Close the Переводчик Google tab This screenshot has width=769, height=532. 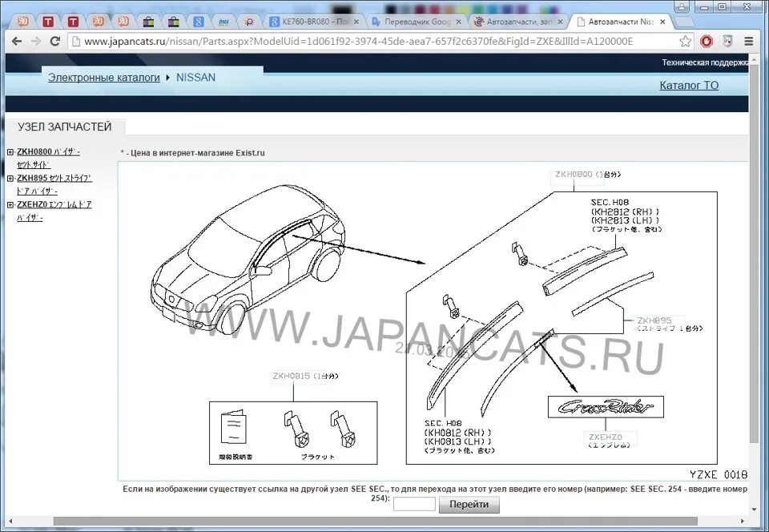(x=458, y=22)
